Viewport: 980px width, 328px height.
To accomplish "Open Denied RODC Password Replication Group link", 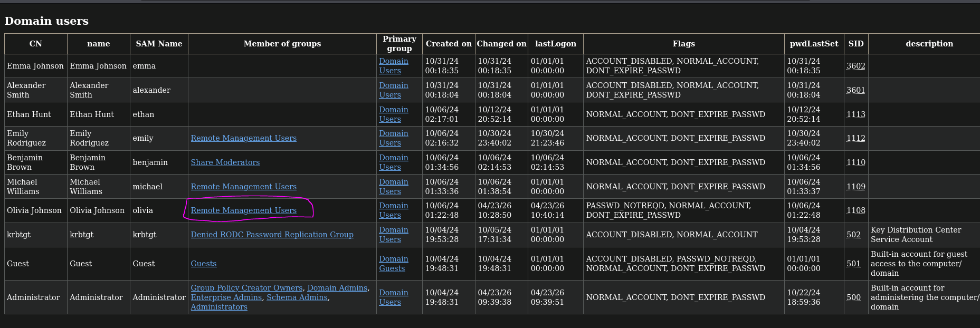I will click(x=272, y=235).
